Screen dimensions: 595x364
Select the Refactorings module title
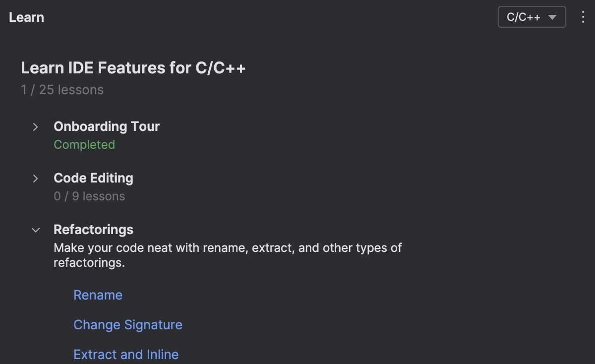(x=93, y=230)
